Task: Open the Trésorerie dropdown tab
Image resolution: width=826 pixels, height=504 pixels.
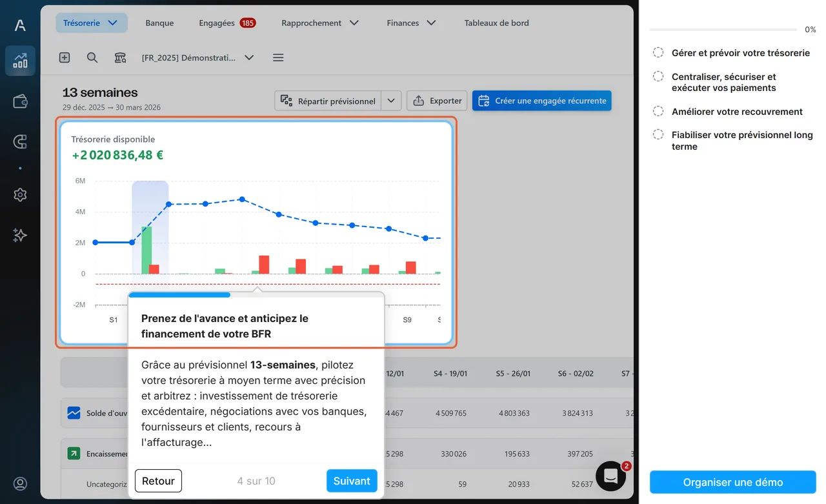Action: point(92,23)
